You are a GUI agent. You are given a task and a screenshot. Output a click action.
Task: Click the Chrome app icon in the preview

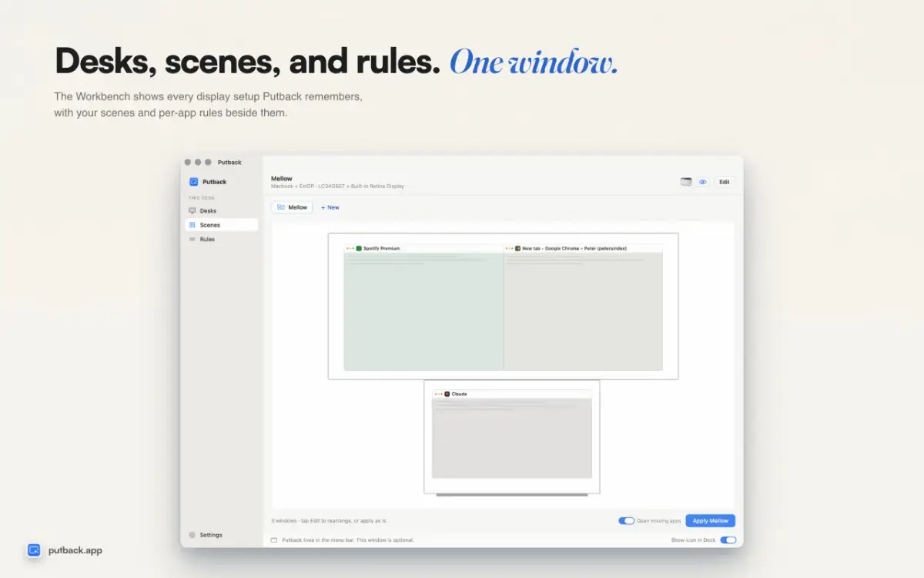click(x=518, y=248)
